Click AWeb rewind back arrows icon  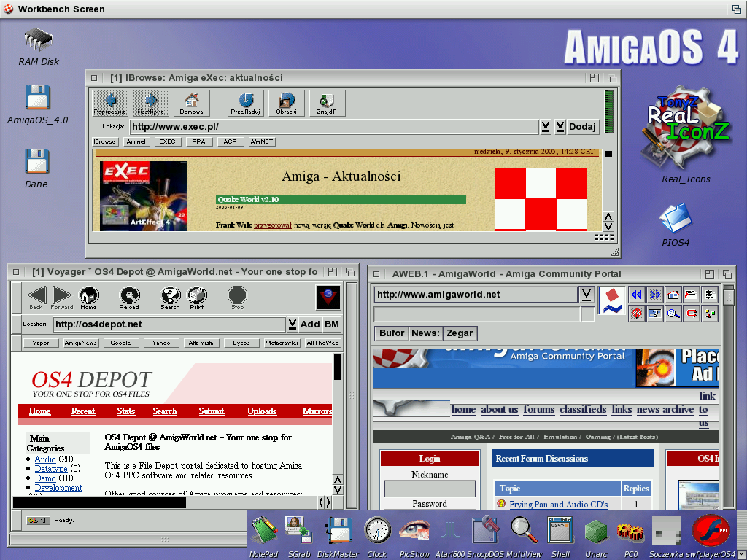tap(636, 295)
